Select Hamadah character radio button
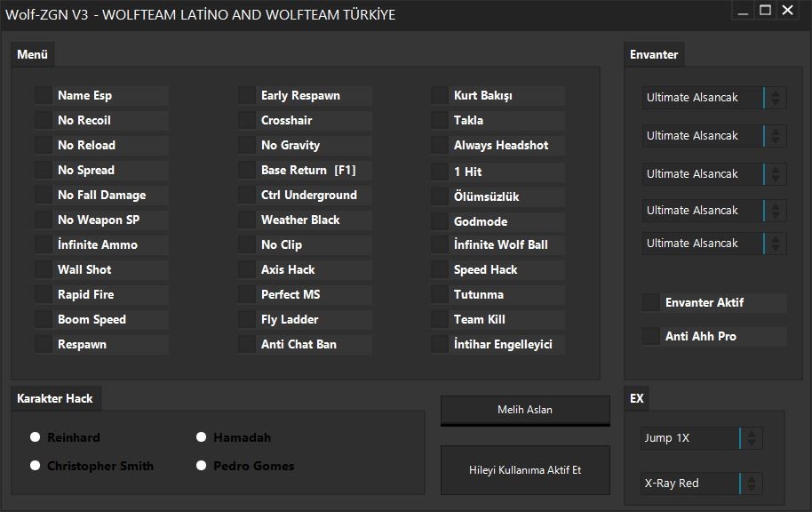The height and width of the screenshot is (512, 812). click(x=202, y=436)
